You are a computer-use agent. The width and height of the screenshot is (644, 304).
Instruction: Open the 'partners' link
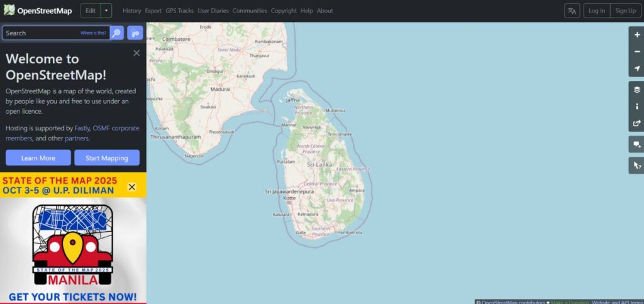click(77, 138)
